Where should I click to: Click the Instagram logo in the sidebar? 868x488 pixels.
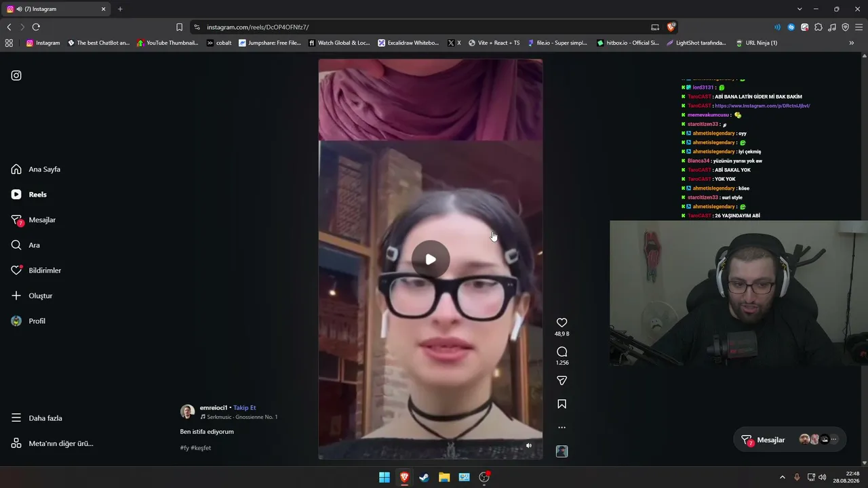coord(16,75)
